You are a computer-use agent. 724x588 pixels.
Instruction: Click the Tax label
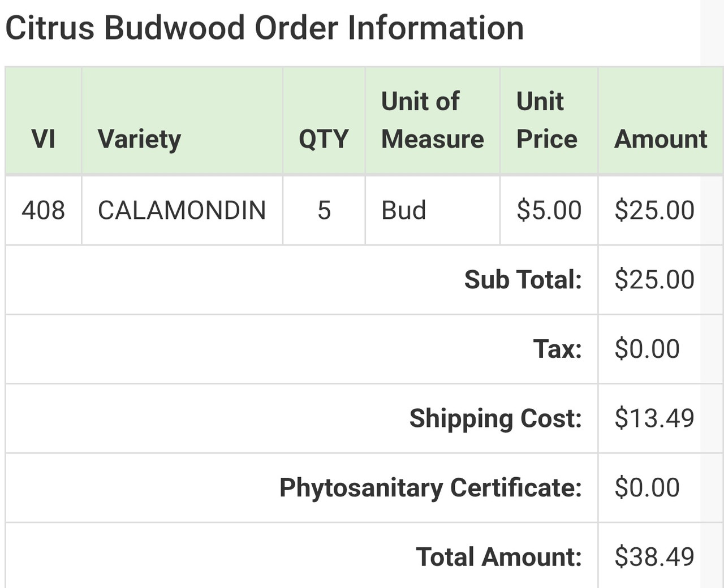point(557,349)
